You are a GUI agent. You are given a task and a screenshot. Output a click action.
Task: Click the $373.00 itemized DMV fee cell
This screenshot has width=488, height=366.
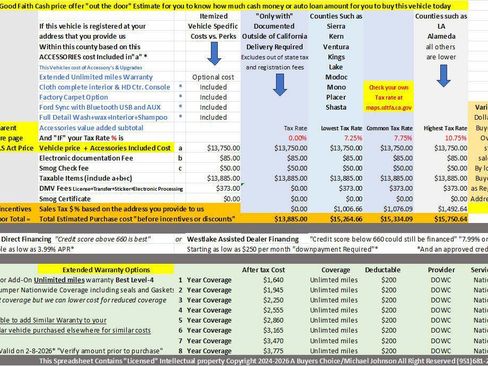[x=228, y=189]
